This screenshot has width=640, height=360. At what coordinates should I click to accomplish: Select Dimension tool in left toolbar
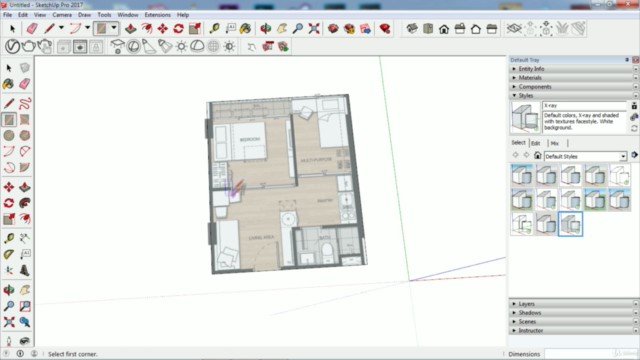click(25, 238)
